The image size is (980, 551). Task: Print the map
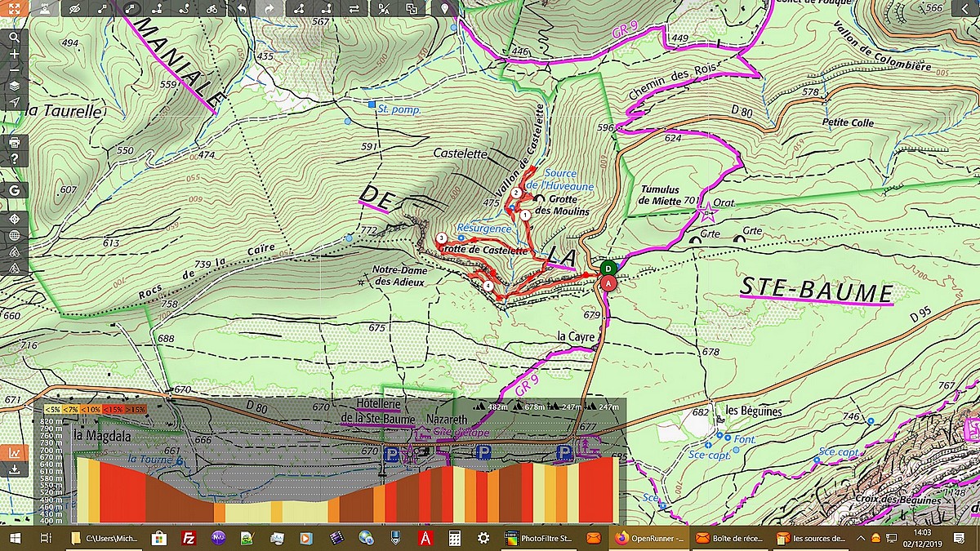click(14, 142)
